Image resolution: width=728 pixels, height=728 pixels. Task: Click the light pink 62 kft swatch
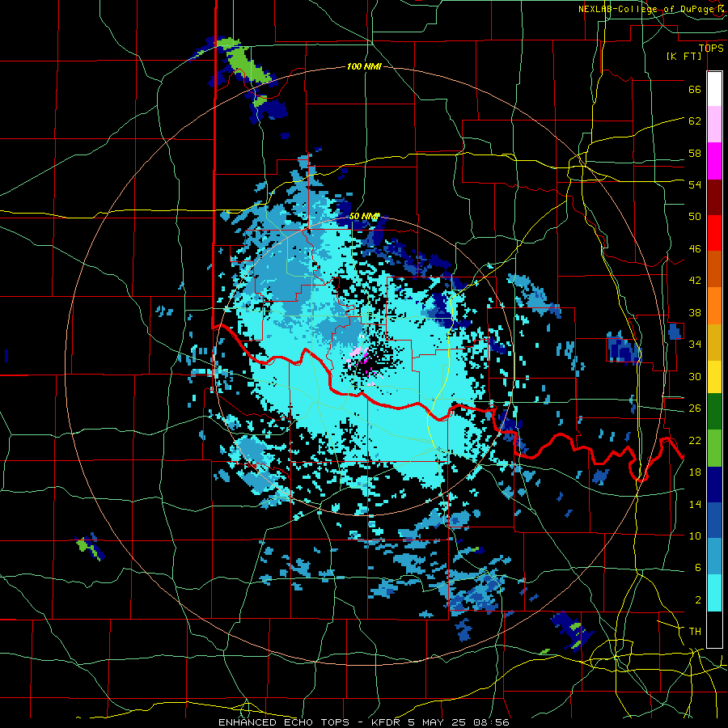click(x=714, y=124)
